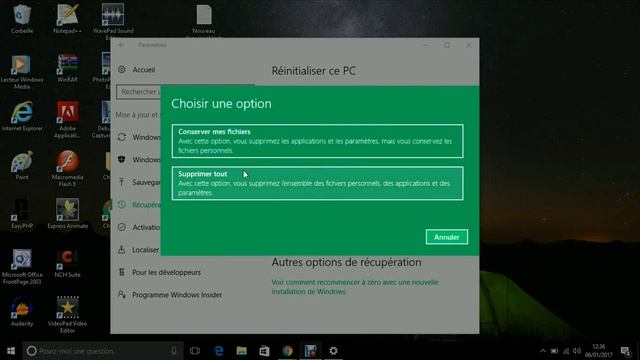Click the Accueil gear icon
Screen dimensions: 640x360
coord(122,69)
